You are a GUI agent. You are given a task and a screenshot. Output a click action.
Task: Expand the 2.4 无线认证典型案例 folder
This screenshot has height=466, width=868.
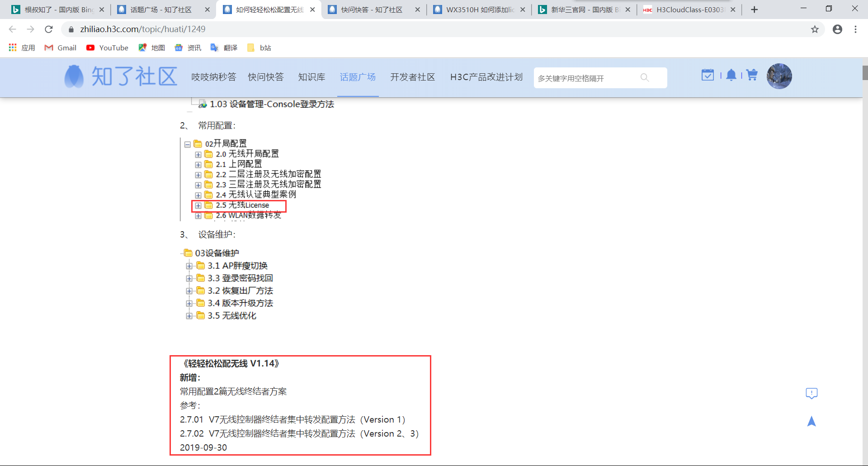pyautogui.click(x=198, y=195)
